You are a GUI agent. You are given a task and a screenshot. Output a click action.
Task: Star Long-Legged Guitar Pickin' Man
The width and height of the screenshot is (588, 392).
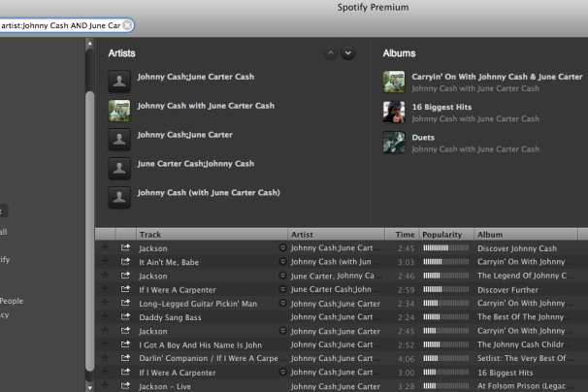pyautogui.click(x=106, y=303)
